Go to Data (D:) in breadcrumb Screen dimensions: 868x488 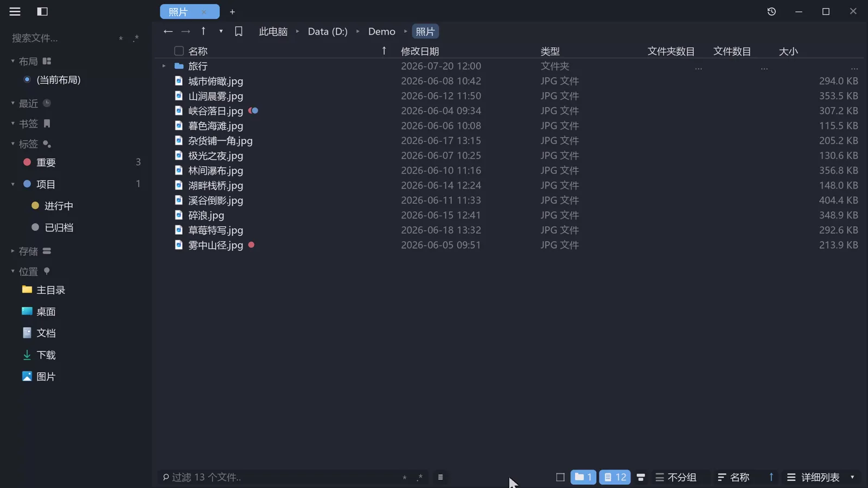coord(328,31)
